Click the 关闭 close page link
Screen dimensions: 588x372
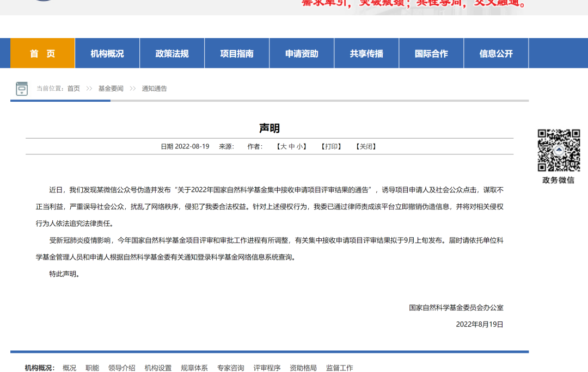pos(366,146)
